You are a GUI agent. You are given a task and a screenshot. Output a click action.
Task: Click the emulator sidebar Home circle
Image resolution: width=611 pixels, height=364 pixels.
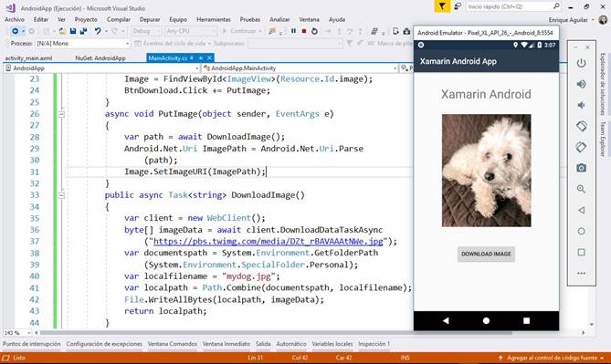click(x=581, y=231)
